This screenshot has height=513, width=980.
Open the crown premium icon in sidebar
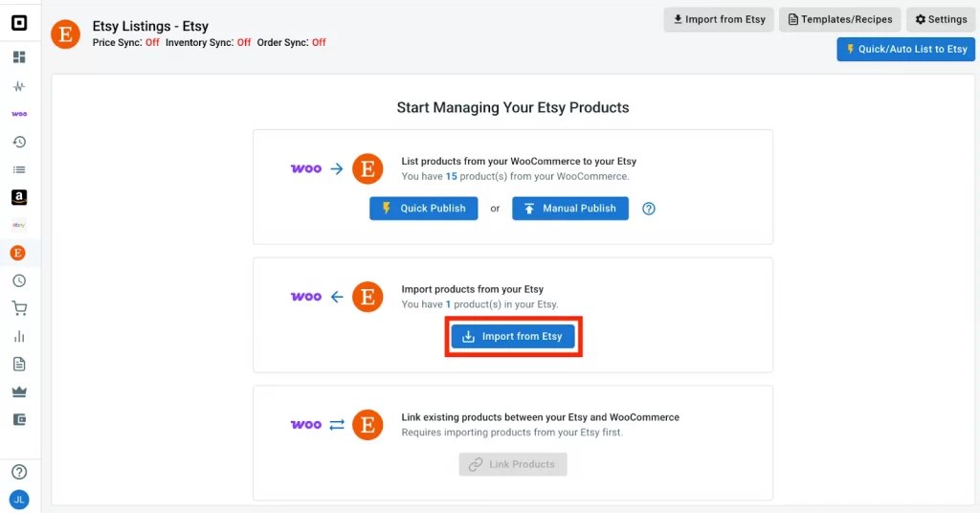[x=19, y=391]
